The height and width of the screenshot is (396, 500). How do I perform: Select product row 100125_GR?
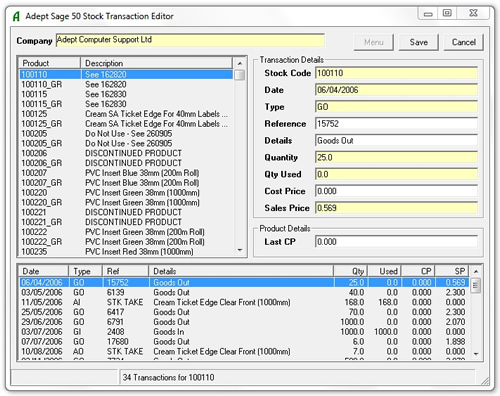tap(126, 124)
